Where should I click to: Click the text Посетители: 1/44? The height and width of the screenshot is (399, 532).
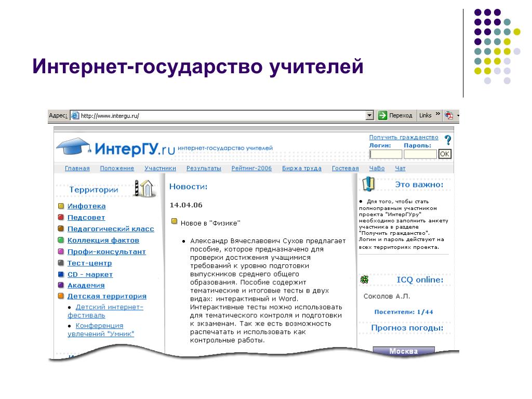click(x=404, y=312)
